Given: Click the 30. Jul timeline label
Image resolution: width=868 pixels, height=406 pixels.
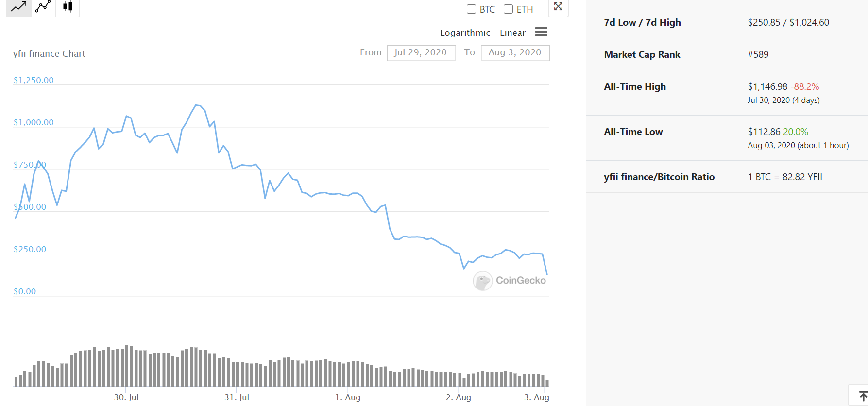Looking at the screenshot, I should (126, 397).
